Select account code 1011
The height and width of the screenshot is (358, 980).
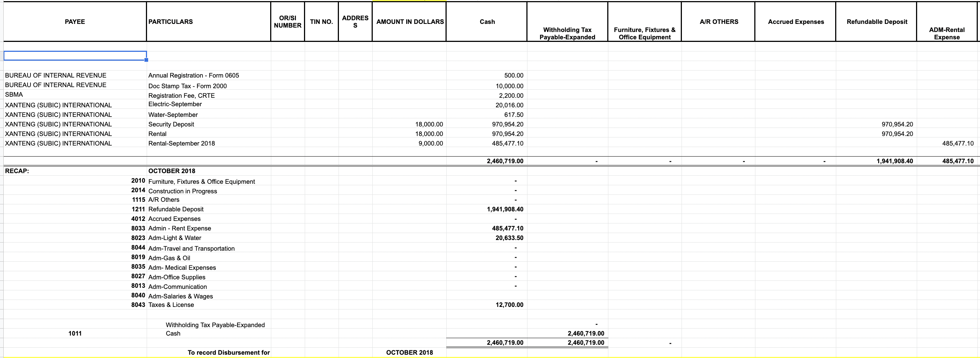click(x=75, y=333)
